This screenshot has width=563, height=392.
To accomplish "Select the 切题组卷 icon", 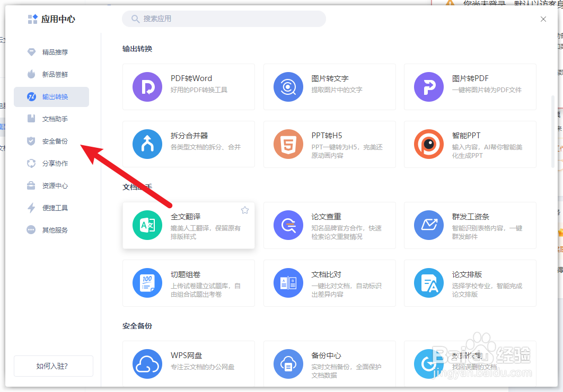I will [x=147, y=283].
